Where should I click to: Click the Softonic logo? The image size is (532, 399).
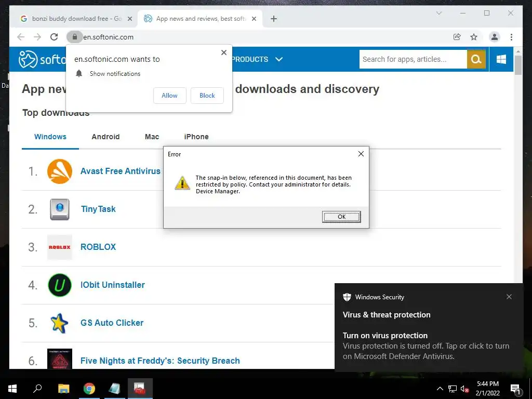(43, 59)
